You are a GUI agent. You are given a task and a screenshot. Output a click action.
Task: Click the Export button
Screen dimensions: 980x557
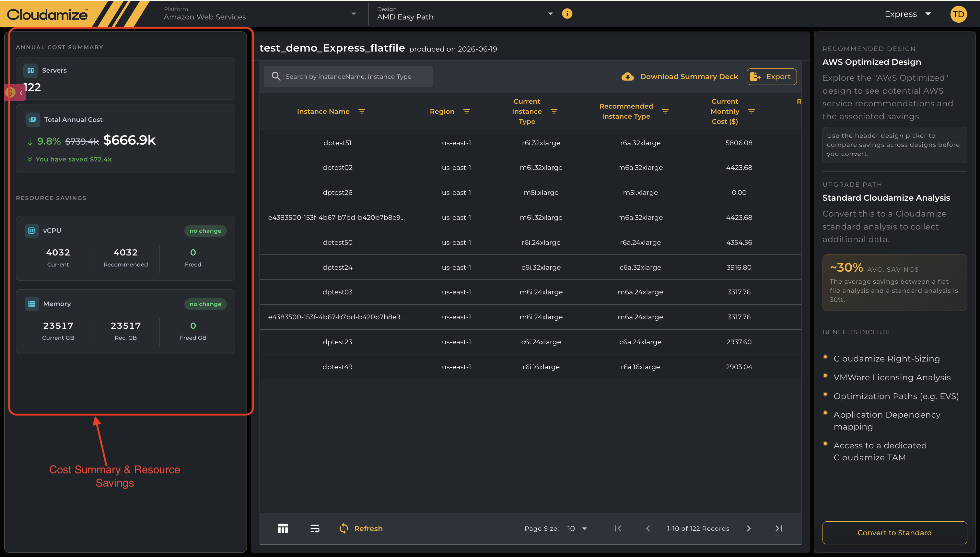pos(771,77)
